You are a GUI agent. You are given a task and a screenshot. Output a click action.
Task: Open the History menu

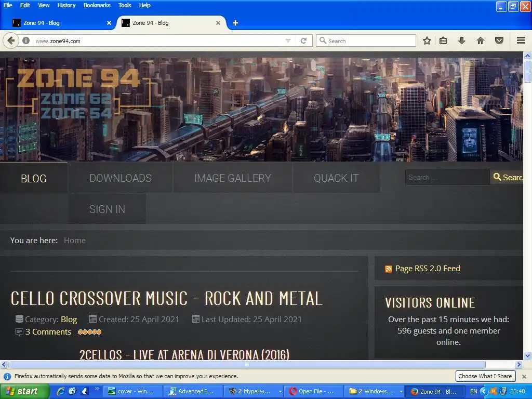66,5
